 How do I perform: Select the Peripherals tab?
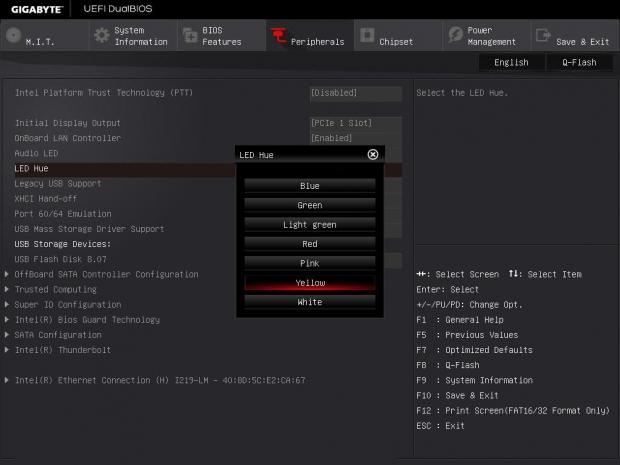coord(310,36)
